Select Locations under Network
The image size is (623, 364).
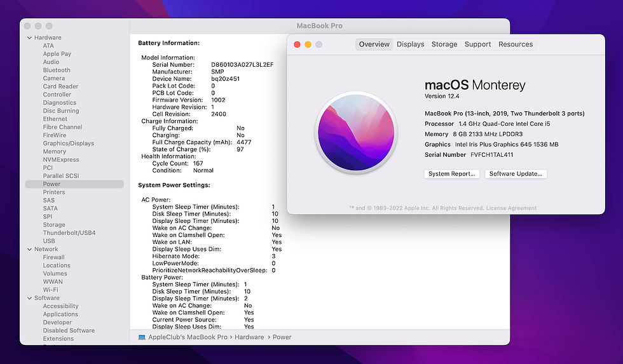pyautogui.click(x=57, y=266)
